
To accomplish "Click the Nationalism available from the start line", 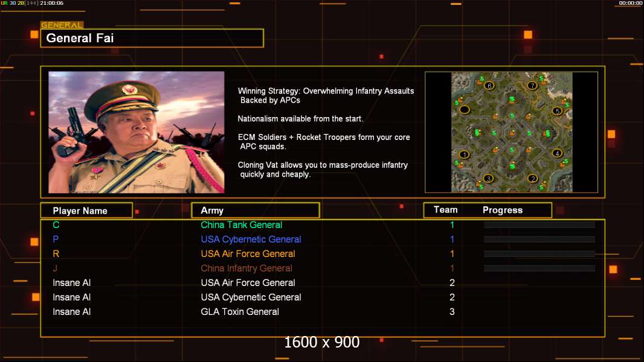I will pyautogui.click(x=300, y=119).
